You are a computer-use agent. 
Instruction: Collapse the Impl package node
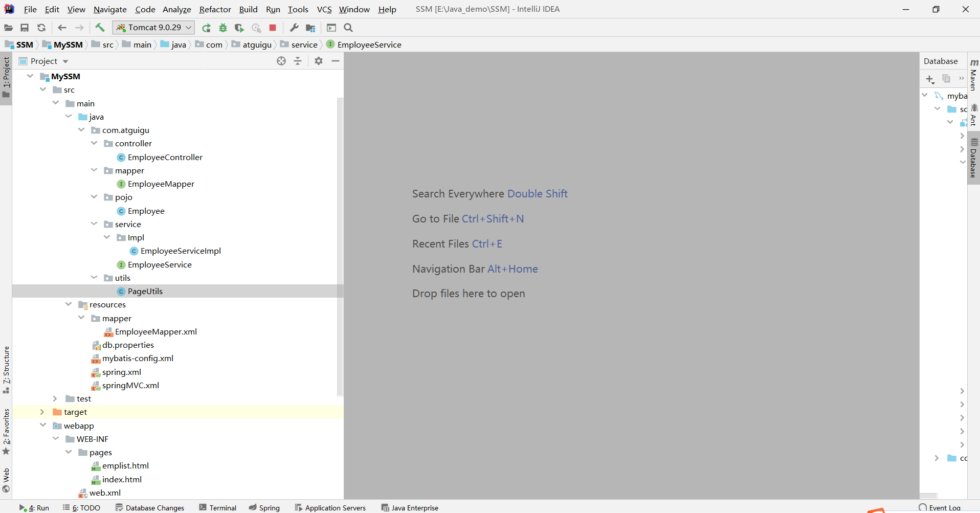(107, 237)
